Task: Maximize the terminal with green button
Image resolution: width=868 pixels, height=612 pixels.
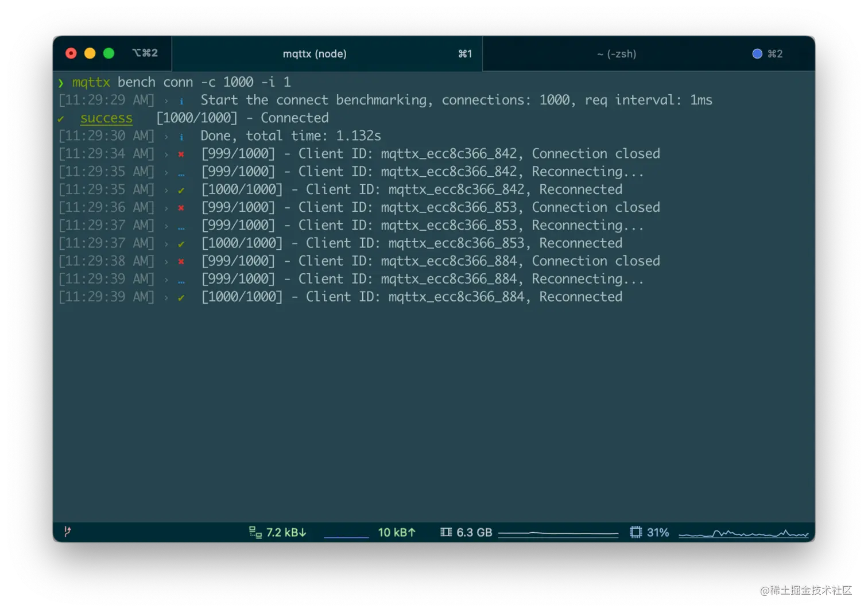Action: point(108,53)
